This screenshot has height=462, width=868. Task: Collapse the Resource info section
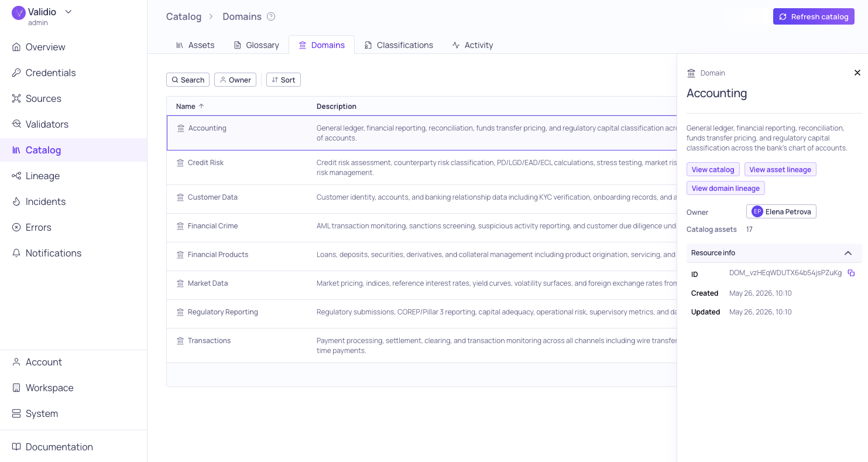click(x=848, y=253)
